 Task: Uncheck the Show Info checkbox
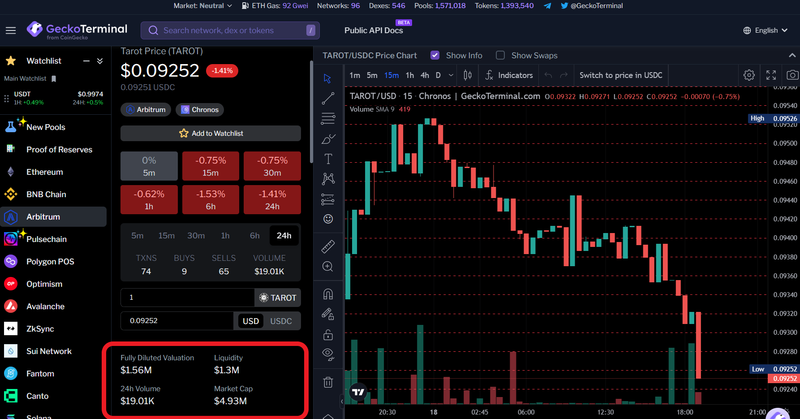[x=435, y=55]
